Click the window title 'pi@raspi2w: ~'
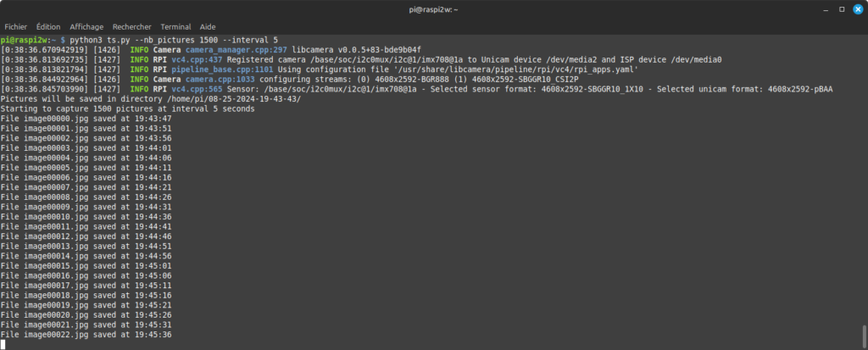Screen dimensions: 868x350 coord(434,9)
